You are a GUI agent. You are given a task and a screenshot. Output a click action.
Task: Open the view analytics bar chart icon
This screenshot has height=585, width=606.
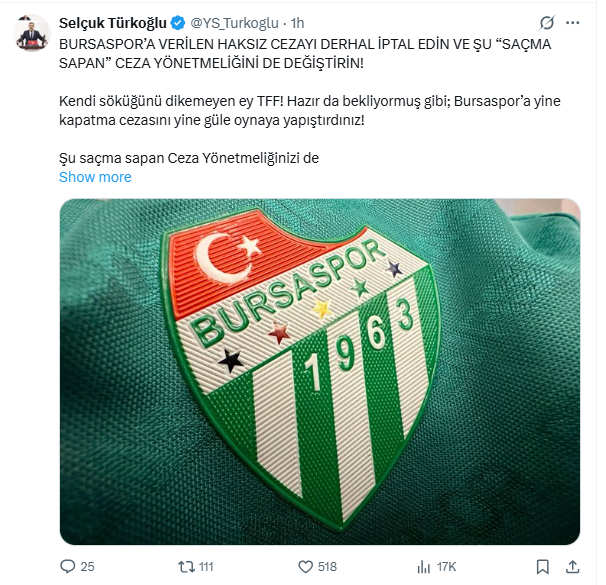coord(424,567)
